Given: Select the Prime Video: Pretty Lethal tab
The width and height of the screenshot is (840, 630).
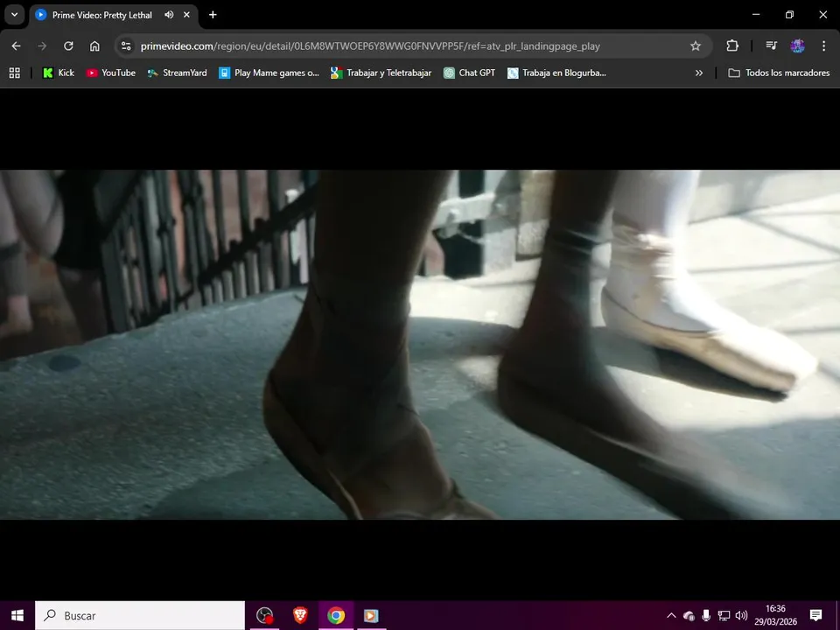Looking at the screenshot, I should tap(101, 15).
